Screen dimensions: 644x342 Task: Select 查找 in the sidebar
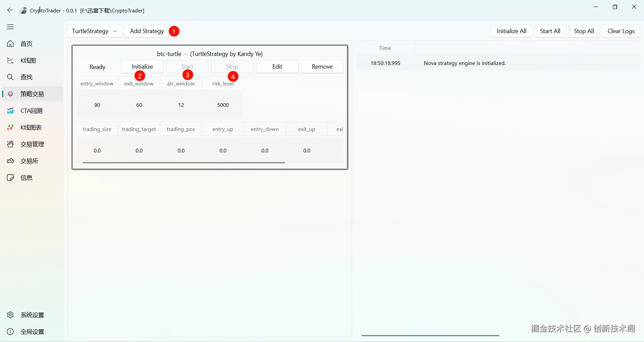32,77
